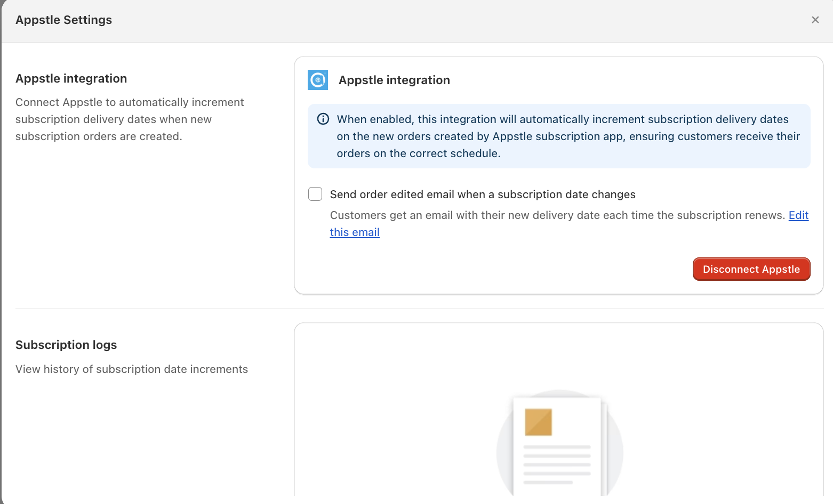
Task: Click the 'Connect Appstle to automatically increment' description
Action: coord(130,119)
